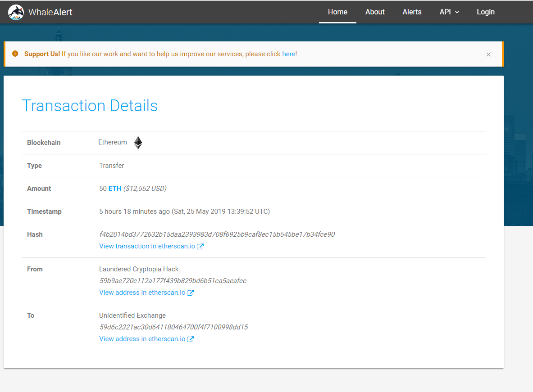Dismiss the Support Us banner with X
Screen dimensions: 533x392
pos(488,54)
